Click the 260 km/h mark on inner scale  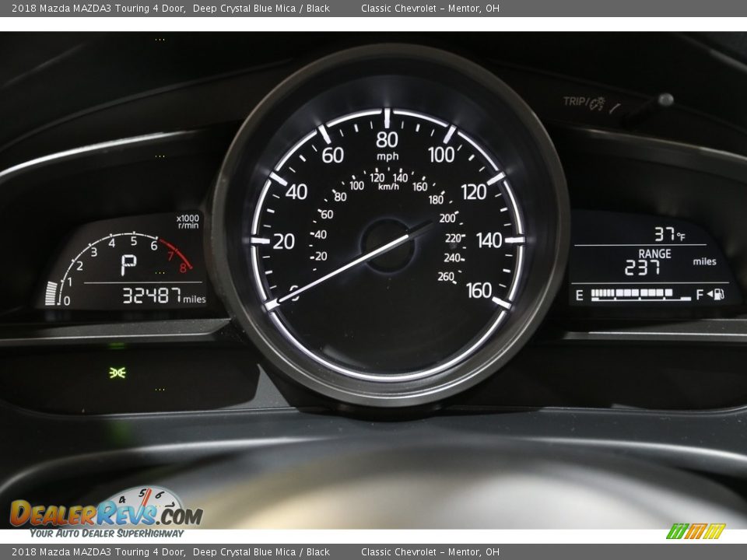(445, 277)
